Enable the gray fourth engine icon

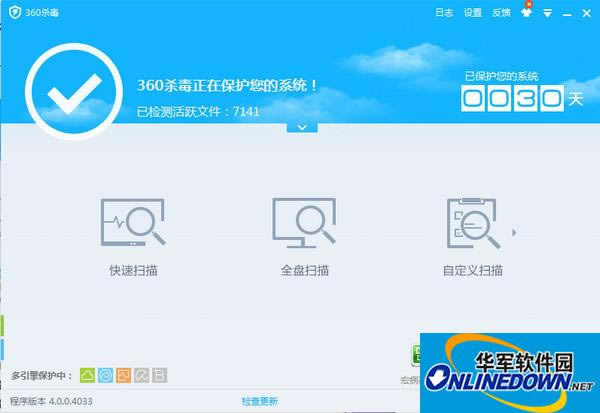[x=142, y=375]
